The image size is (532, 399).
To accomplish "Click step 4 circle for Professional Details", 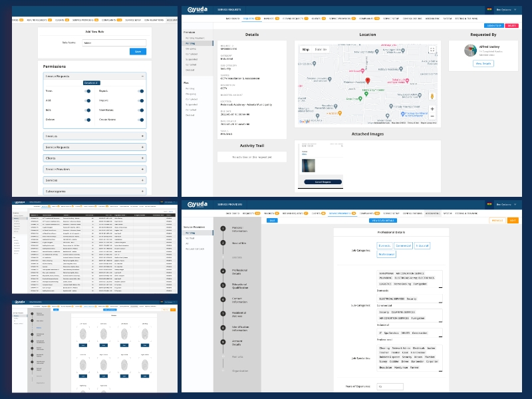I will (x=222, y=271).
